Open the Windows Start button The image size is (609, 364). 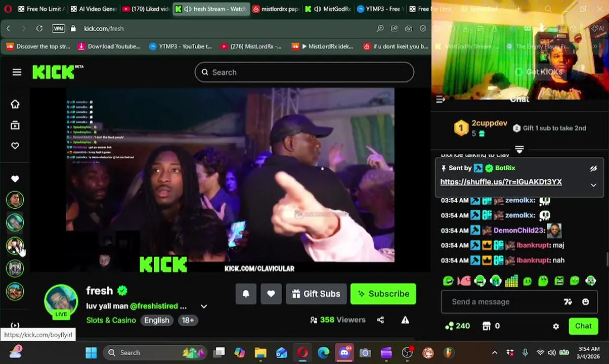[x=91, y=352]
